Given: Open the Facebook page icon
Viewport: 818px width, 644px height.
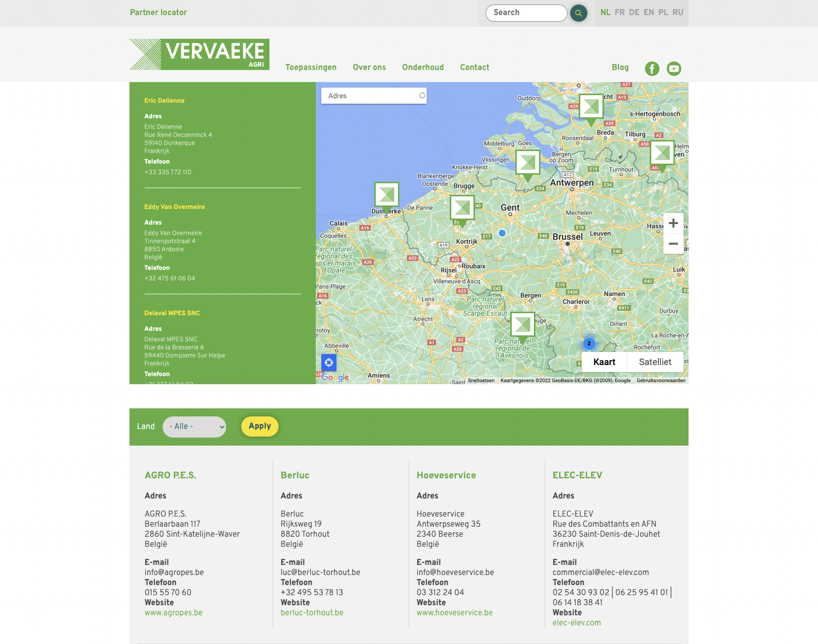Looking at the screenshot, I should (652, 68).
